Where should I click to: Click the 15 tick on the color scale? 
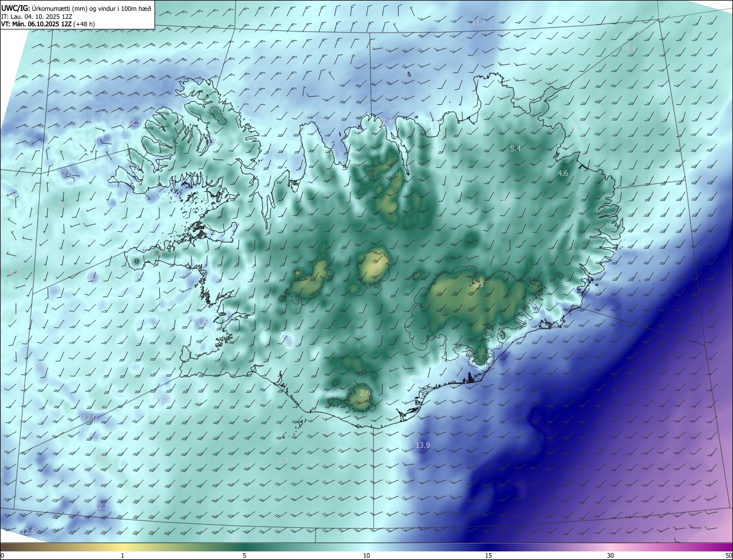click(488, 555)
